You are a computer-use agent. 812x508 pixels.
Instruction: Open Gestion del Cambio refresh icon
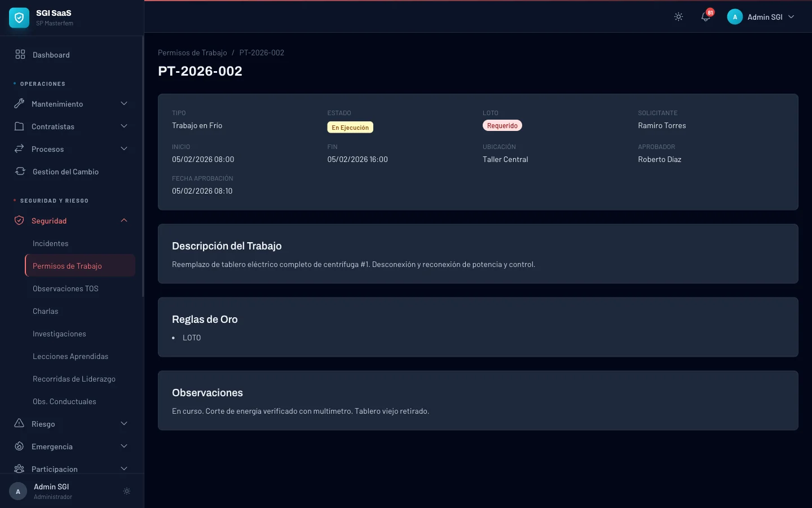coord(20,172)
